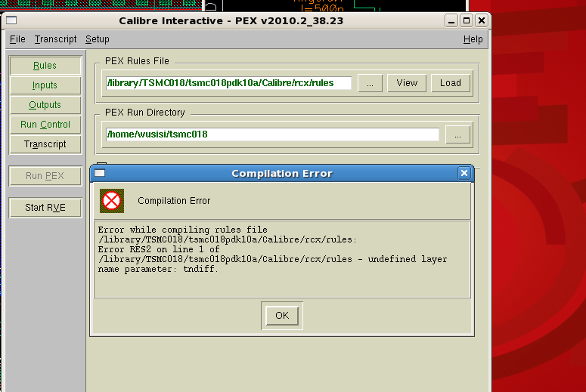Close the Compilation Error dialog via X

464,173
